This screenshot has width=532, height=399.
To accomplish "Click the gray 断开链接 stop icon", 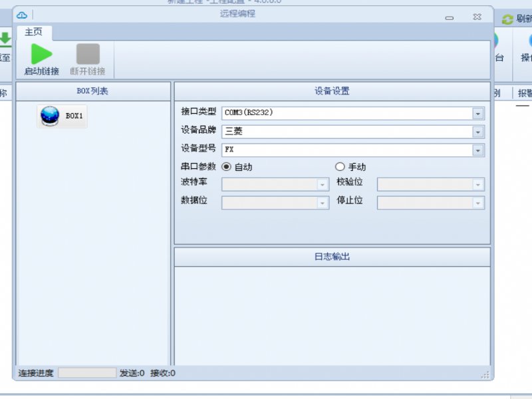I will (x=88, y=54).
